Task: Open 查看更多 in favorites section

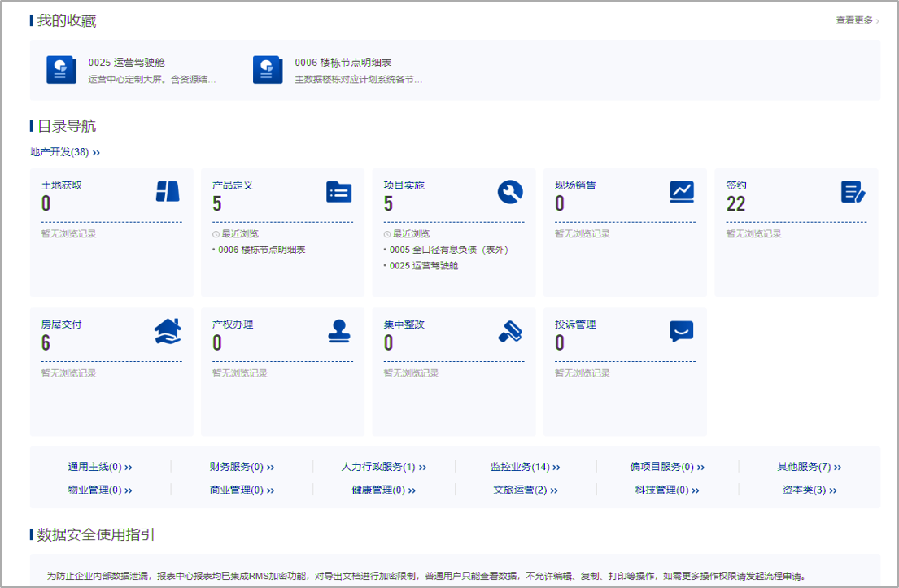Action: point(857,20)
